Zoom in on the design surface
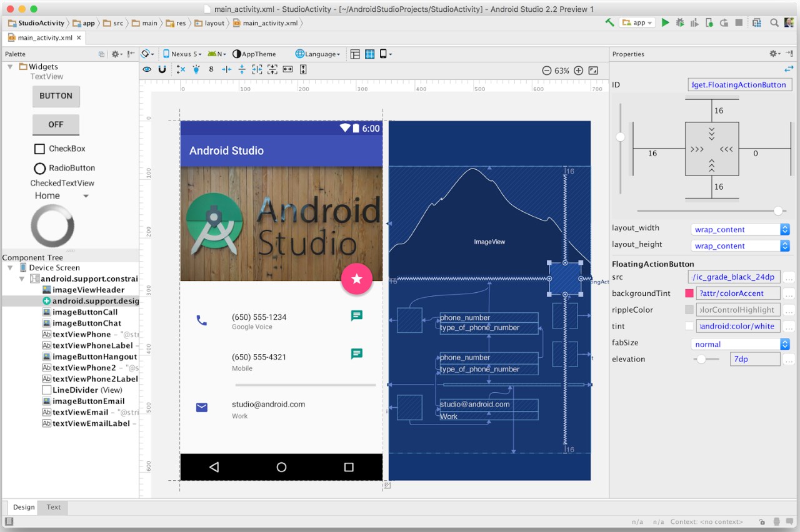This screenshot has width=800, height=532. point(579,71)
